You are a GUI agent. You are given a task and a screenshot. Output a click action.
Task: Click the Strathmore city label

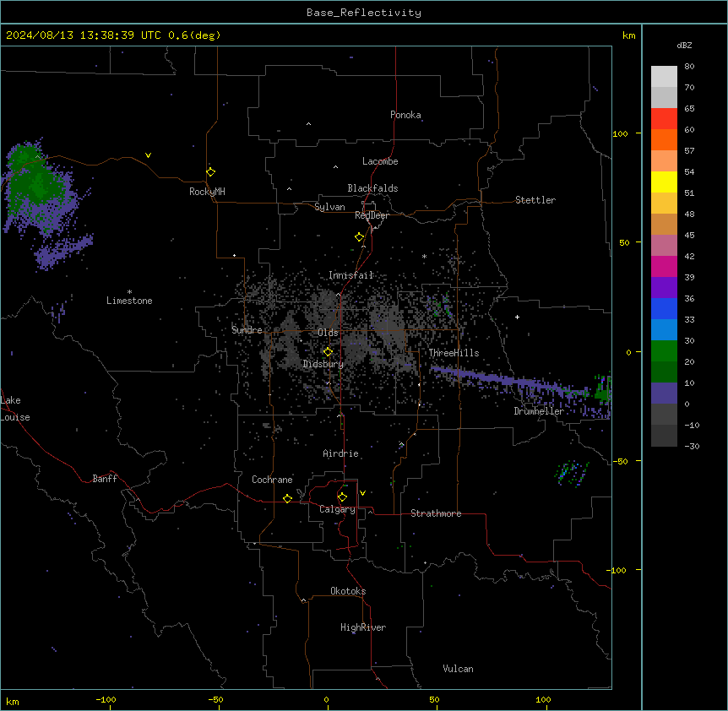[436, 513]
